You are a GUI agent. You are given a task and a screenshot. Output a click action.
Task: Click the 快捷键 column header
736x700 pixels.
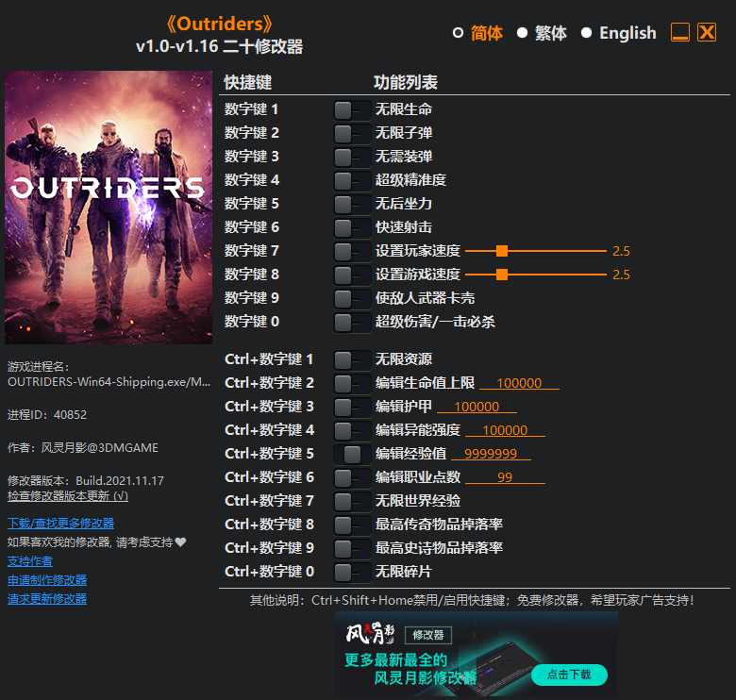[248, 83]
